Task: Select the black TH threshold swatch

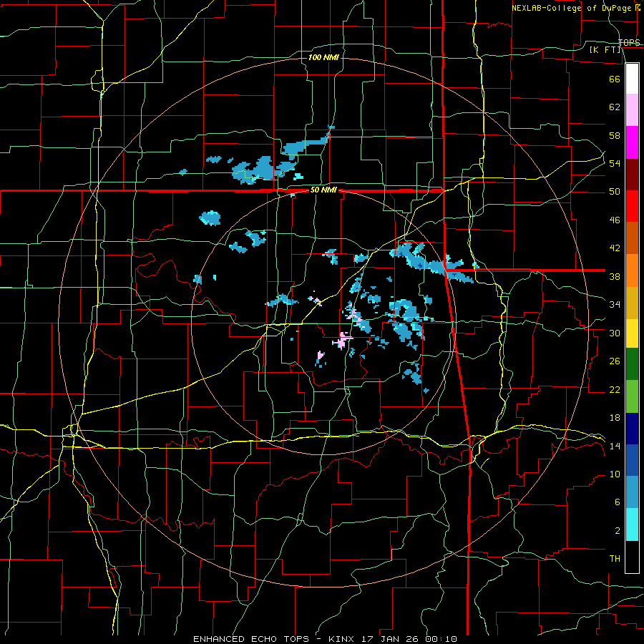Action: 632,557
